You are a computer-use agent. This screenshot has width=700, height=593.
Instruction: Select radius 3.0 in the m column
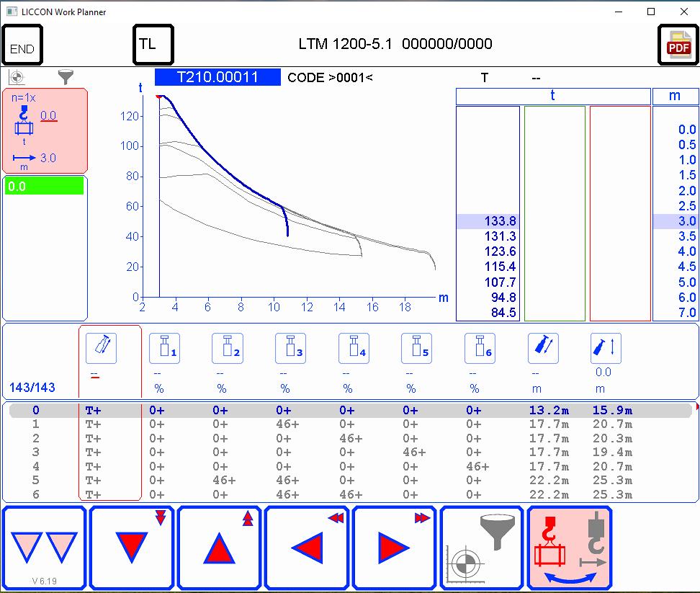click(x=686, y=221)
